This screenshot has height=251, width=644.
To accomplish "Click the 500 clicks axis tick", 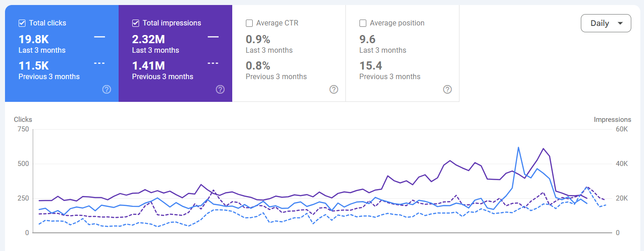I will point(23,164).
